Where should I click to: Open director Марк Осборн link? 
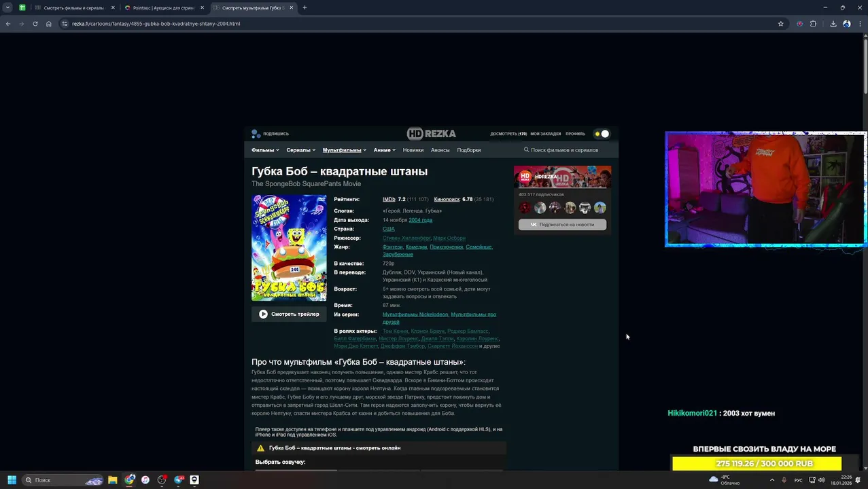pyautogui.click(x=449, y=238)
